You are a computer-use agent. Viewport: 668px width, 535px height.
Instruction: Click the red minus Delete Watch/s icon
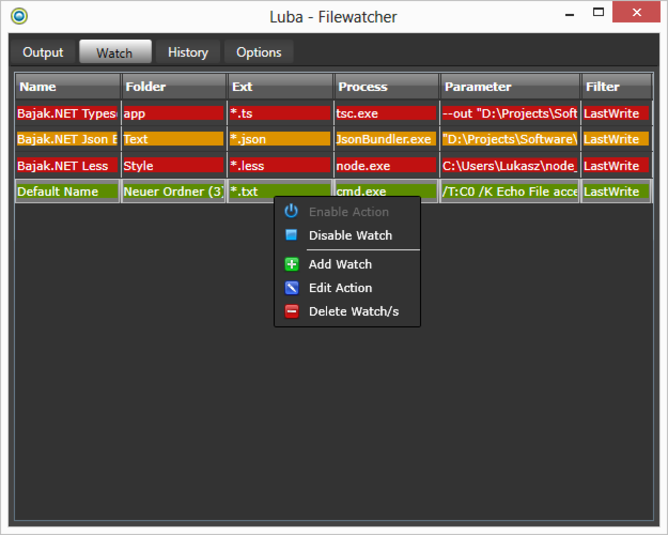coord(291,312)
